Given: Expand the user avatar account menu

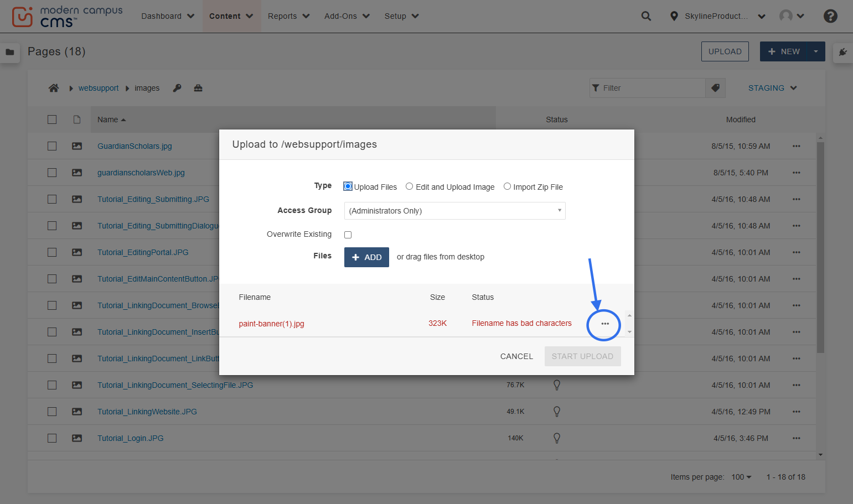Looking at the screenshot, I should tap(792, 16).
